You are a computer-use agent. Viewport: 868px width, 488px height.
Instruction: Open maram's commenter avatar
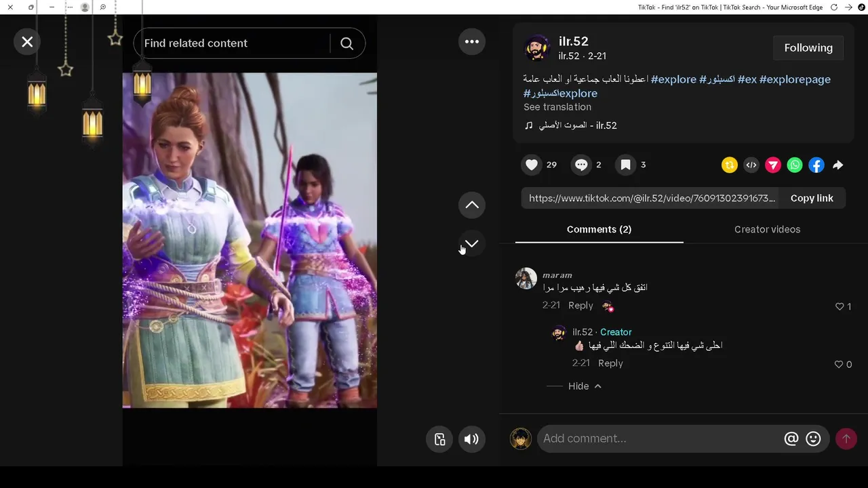pos(526,279)
